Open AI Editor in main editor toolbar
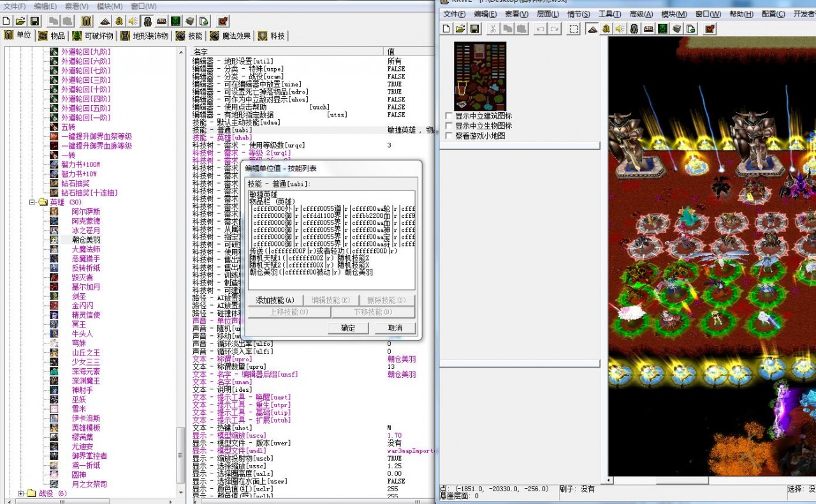Image resolution: width=816 pixels, height=504 pixels. tap(662, 29)
